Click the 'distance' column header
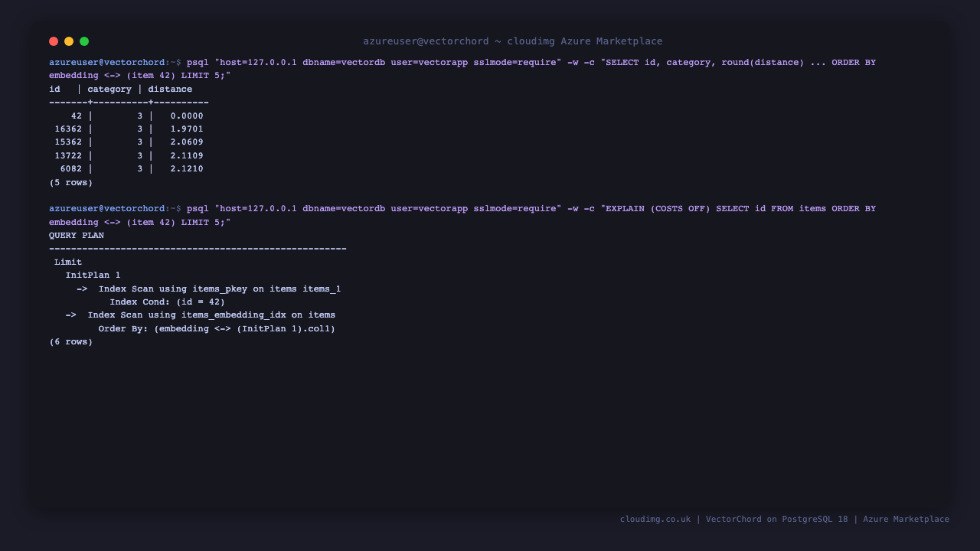 pos(170,89)
